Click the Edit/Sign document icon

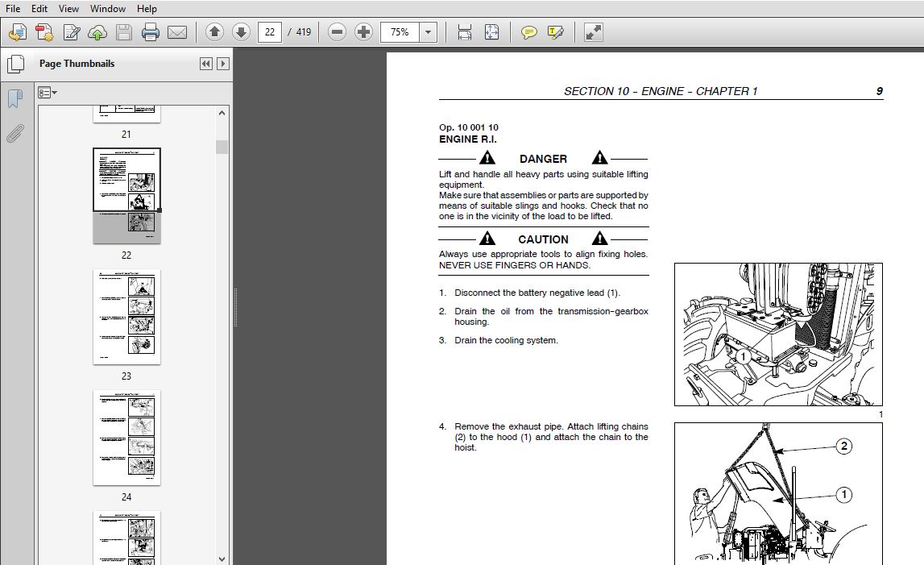72,32
